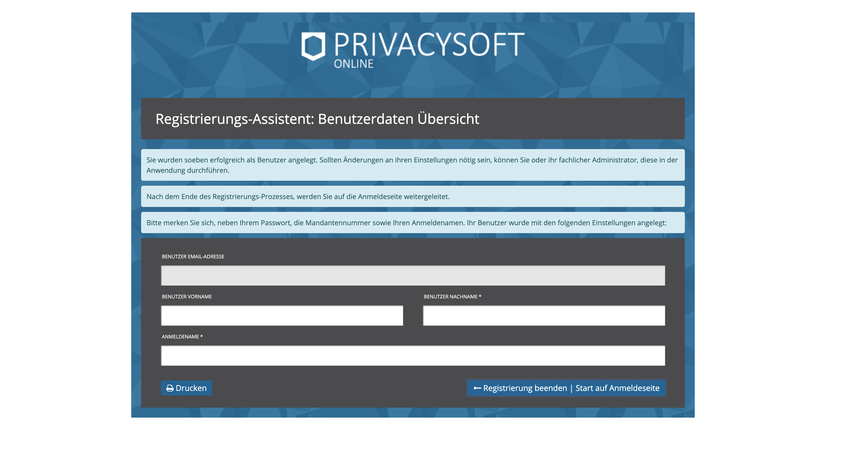This screenshot has width=868, height=449.
Task: Click the Benutzer Email-Adresse field
Action: coord(413,275)
